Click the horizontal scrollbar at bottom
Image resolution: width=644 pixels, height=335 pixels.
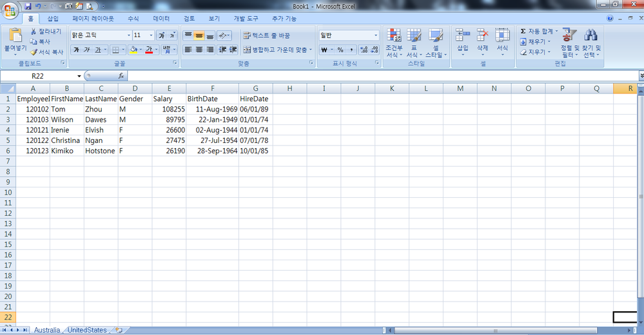496,330
